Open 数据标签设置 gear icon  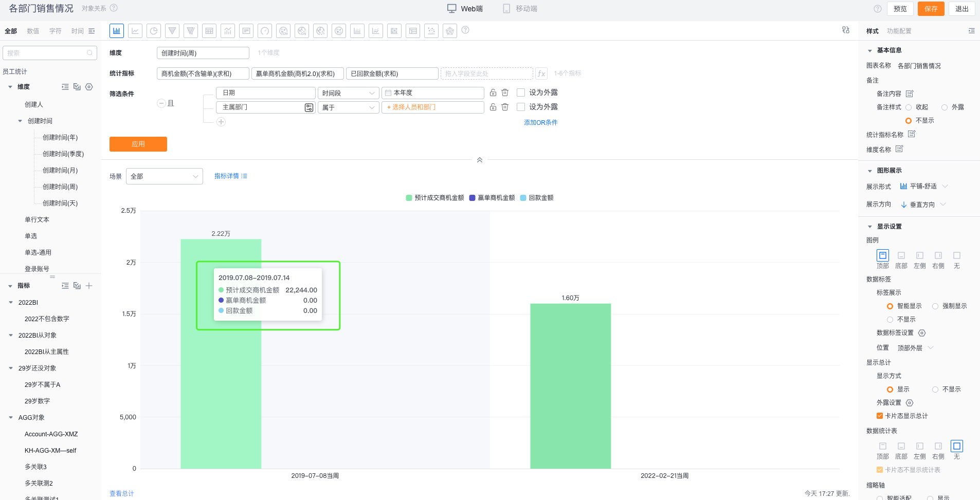[x=922, y=333]
